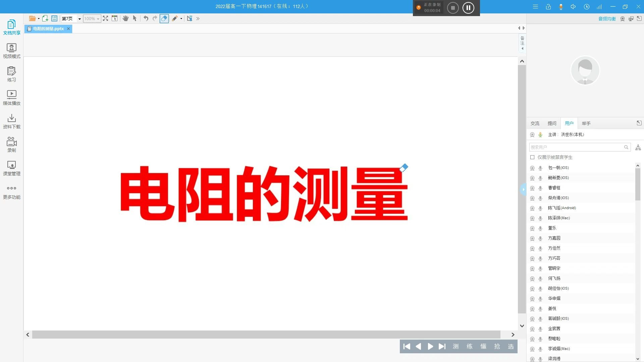The width and height of the screenshot is (644, 362).
Task: Start a quick answer with the 抢 button
Action: tap(497, 346)
